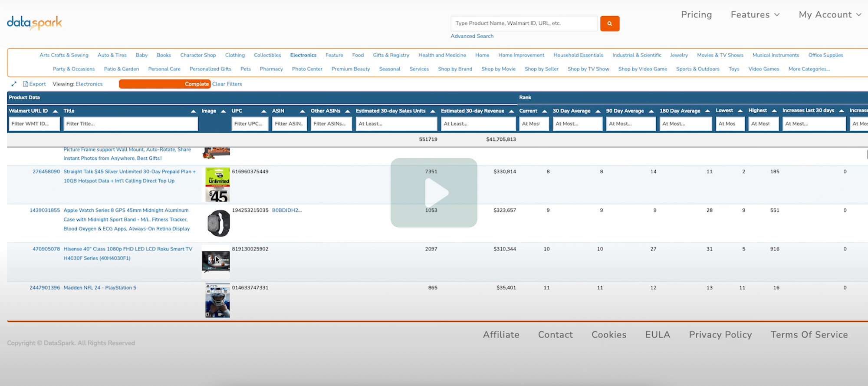Focus Filter ASINs field
This screenshot has height=386, width=868.
point(331,124)
